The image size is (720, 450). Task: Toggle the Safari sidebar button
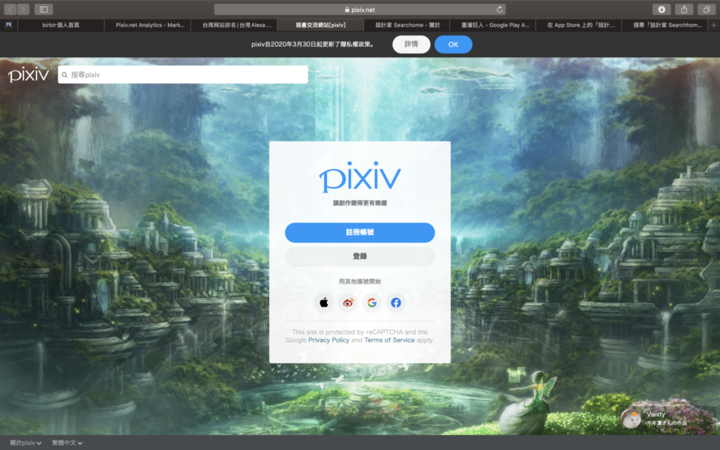pos(44,9)
